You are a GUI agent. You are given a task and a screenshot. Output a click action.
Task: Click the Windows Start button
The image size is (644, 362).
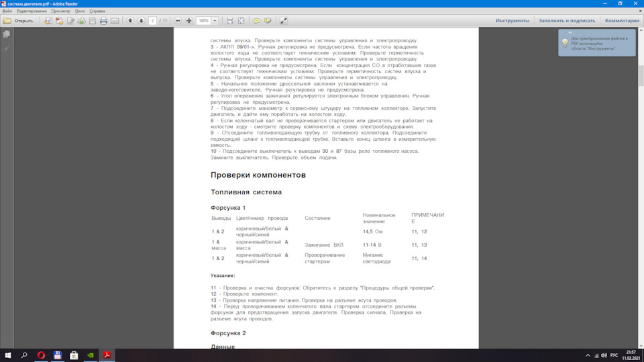pos(8,355)
